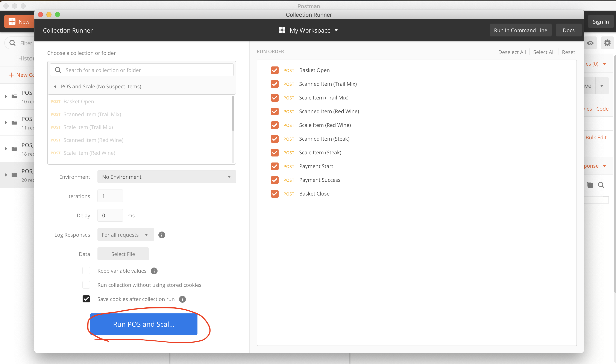Viewport: 616px width, 364px height.
Task: Click Delay milliseconds input field
Action: point(110,215)
